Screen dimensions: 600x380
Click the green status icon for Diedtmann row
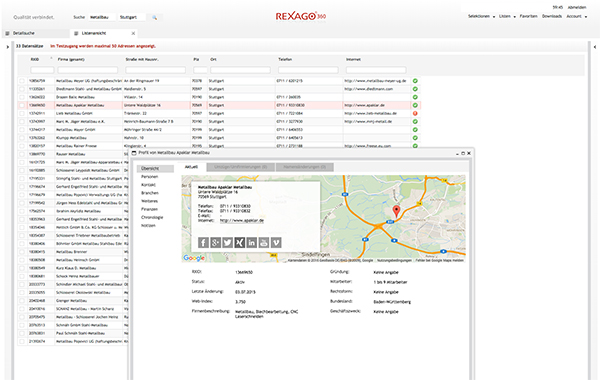[415, 89]
